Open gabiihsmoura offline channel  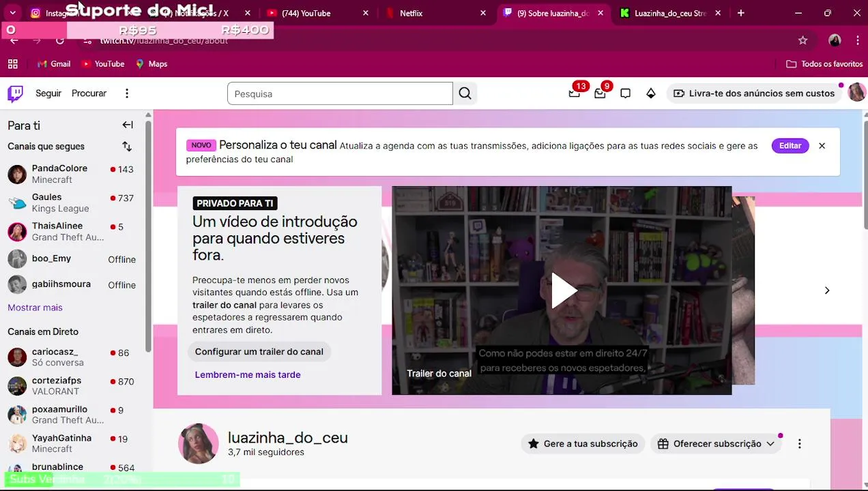[x=72, y=284]
